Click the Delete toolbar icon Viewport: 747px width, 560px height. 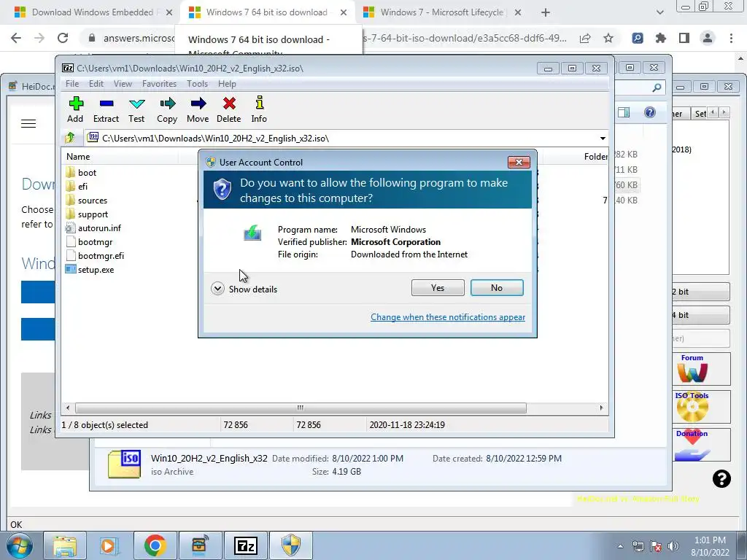click(x=228, y=109)
